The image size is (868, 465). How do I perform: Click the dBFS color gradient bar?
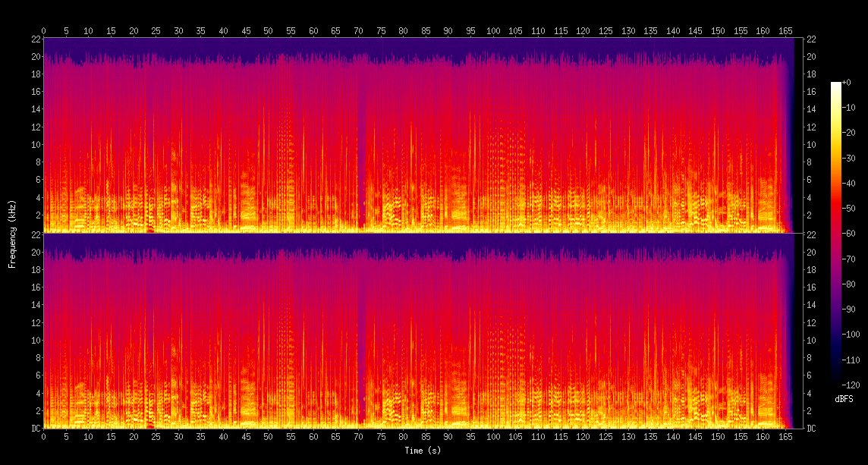point(835,234)
